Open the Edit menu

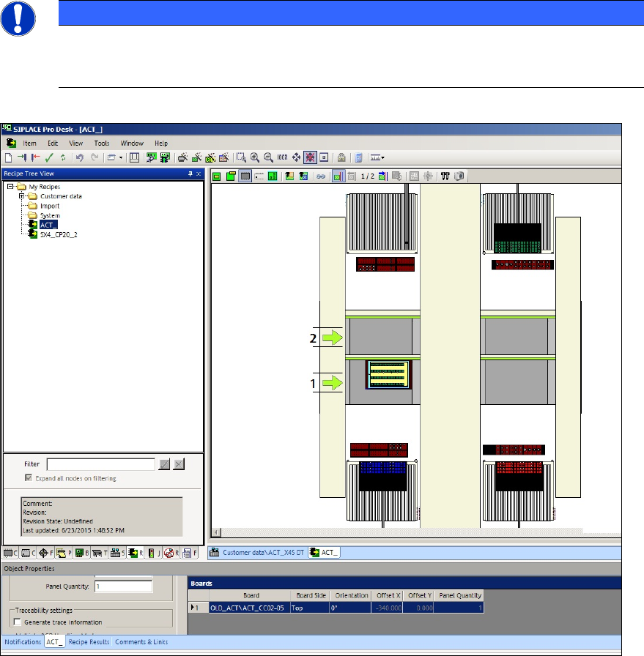tap(53, 143)
